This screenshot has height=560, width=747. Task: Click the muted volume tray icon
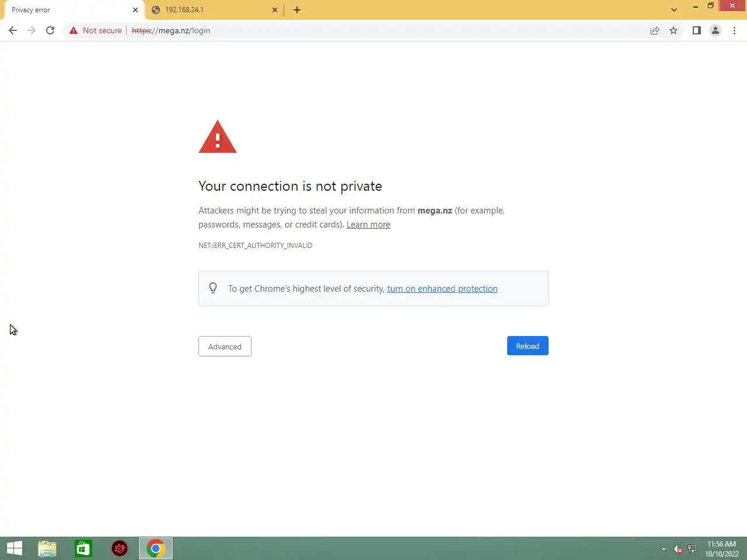tap(678, 549)
